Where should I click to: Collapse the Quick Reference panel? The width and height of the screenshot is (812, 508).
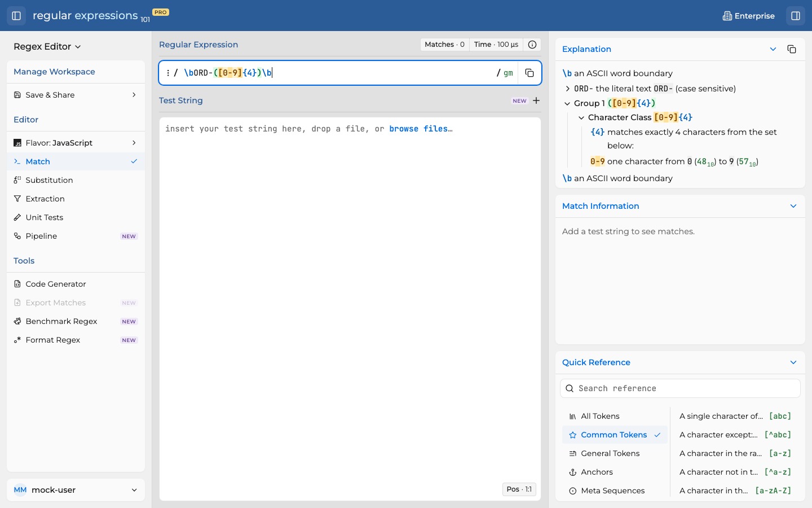point(794,362)
